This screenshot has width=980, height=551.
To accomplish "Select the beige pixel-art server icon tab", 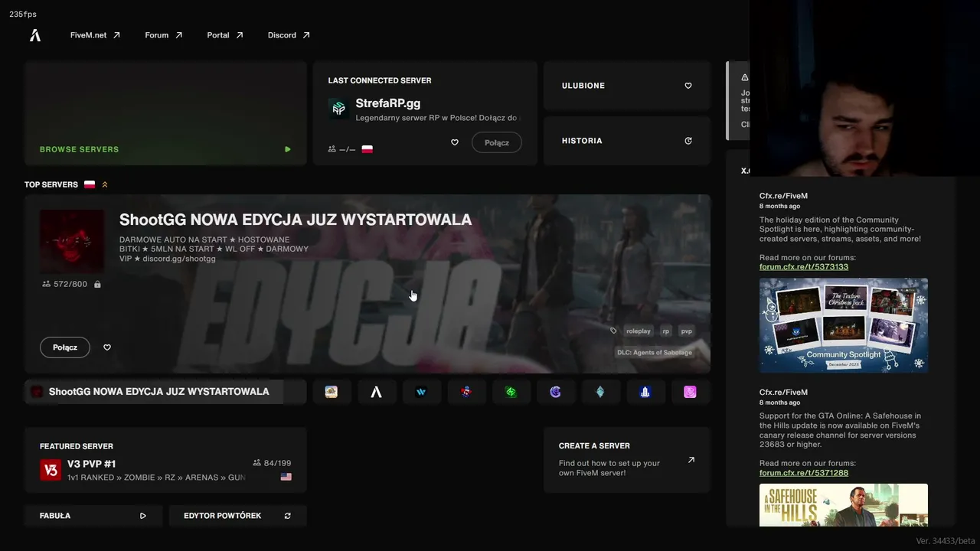I will pos(332,392).
